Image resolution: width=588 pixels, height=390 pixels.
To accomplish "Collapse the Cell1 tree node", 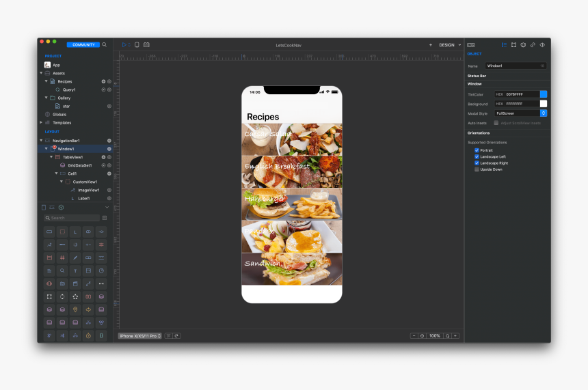I will click(x=56, y=173).
